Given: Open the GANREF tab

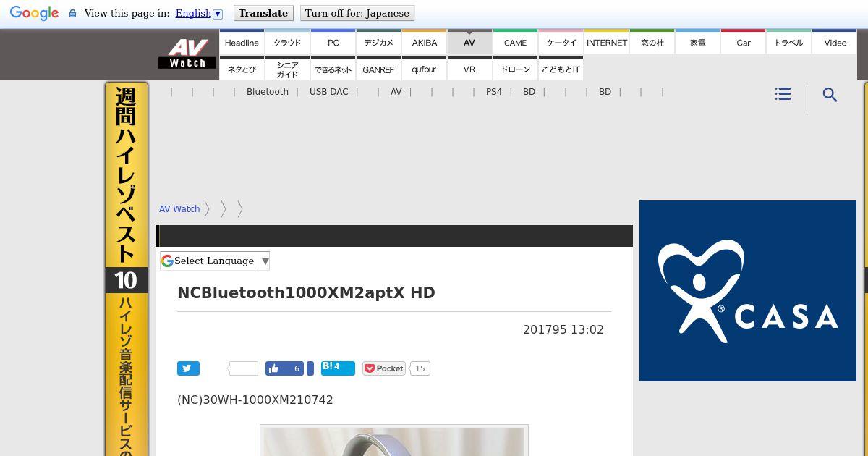Looking at the screenshot, I should [x=379, y=69].
